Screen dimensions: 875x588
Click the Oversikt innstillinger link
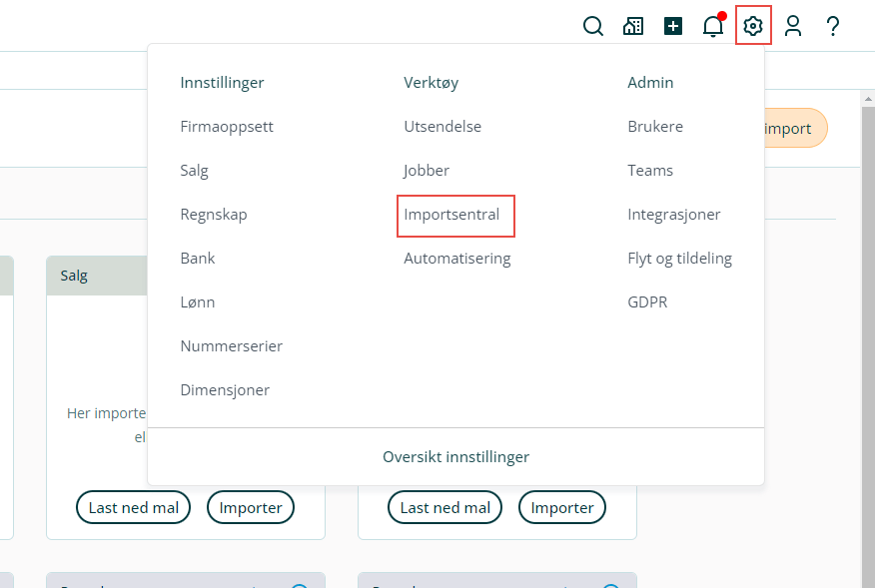click(455, 457)
